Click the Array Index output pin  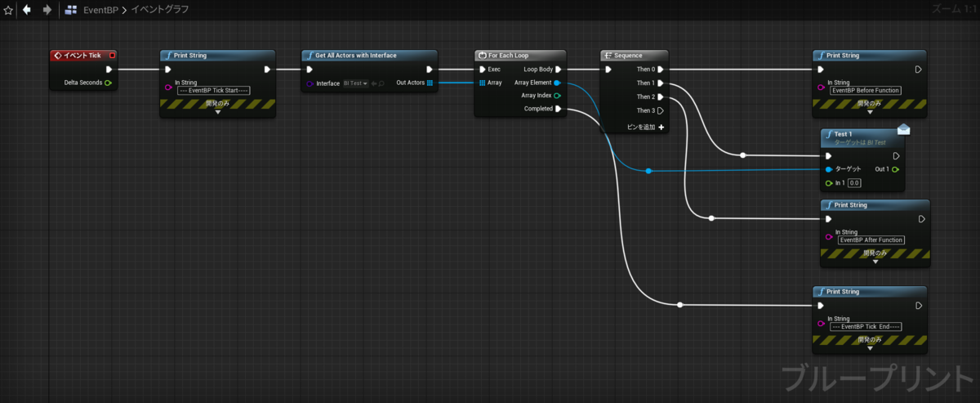click(x=557, y=96)
